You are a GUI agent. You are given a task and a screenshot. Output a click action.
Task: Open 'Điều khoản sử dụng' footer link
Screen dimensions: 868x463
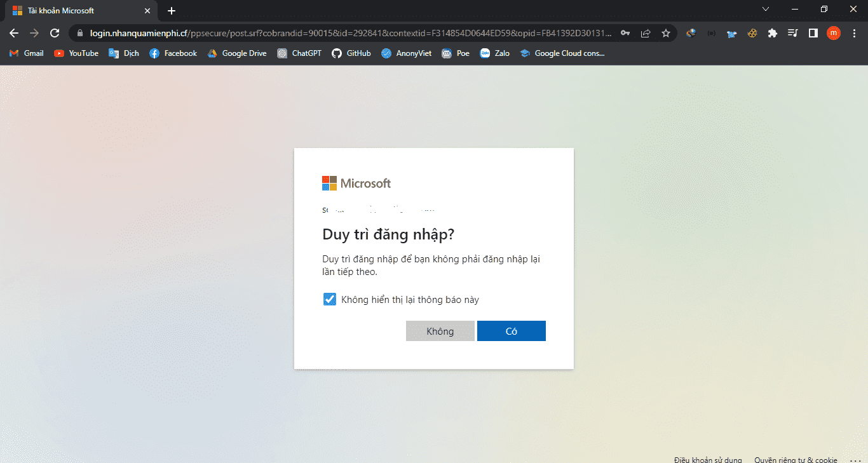click(708, 460)
